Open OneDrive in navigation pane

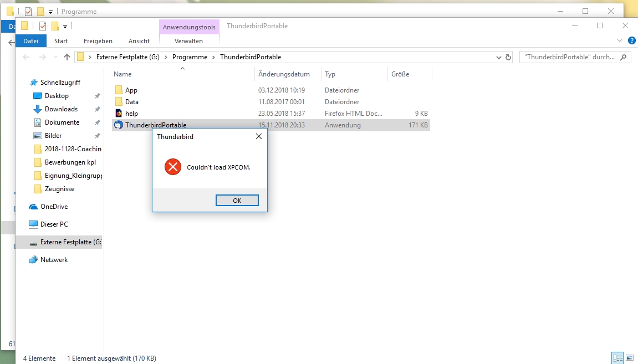pyautogui.click(x=54, y=207)
